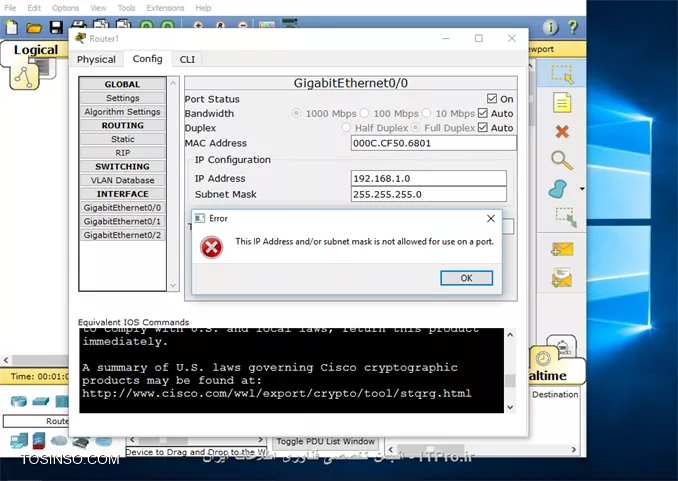Viewport: 678px width, 481px height.
Task: Select 1000 Mbps bandwidth radio
Action: click(x=296, y=113)
